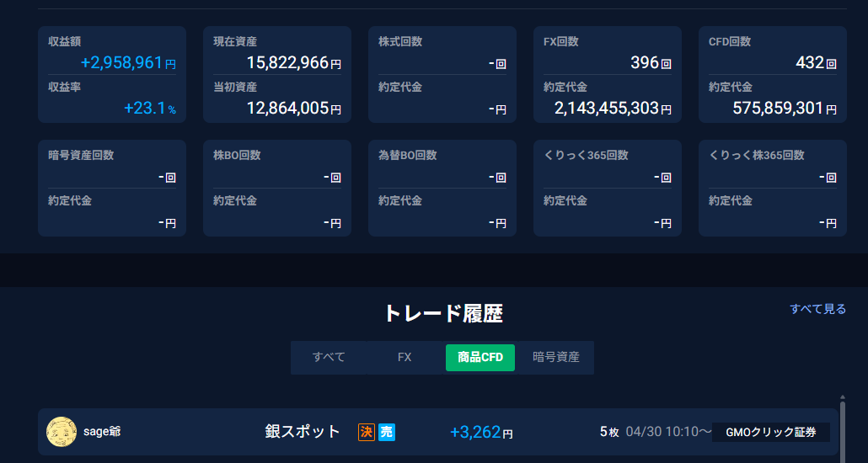Click the FX回数 stats card
The image size is (868, 463).
(608, 75)
